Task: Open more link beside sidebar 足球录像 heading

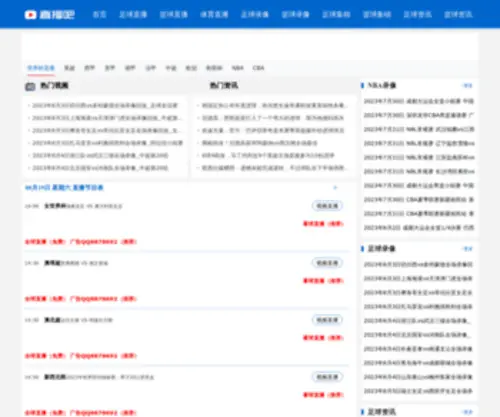Action: click(x=468, y=249)
